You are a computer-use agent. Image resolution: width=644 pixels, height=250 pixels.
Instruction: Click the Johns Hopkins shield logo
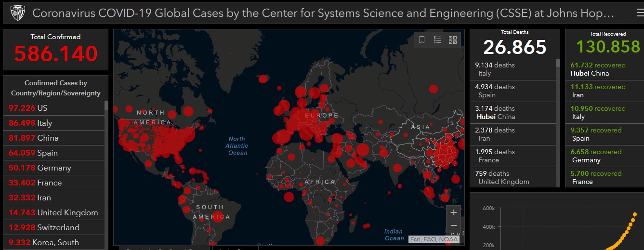coord(17,13)
